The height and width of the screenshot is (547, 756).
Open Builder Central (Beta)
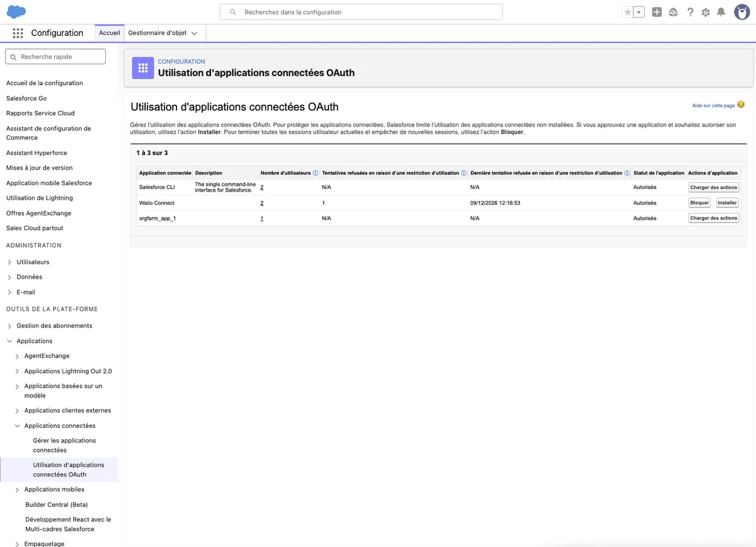point(57,505)
